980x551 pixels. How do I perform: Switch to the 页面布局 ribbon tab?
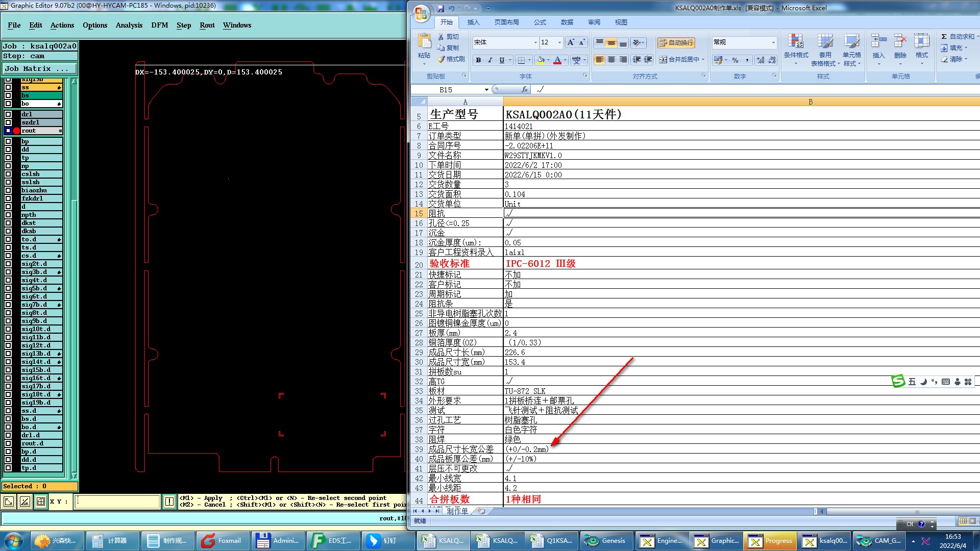pyautogui.click(x=506, y=22)
